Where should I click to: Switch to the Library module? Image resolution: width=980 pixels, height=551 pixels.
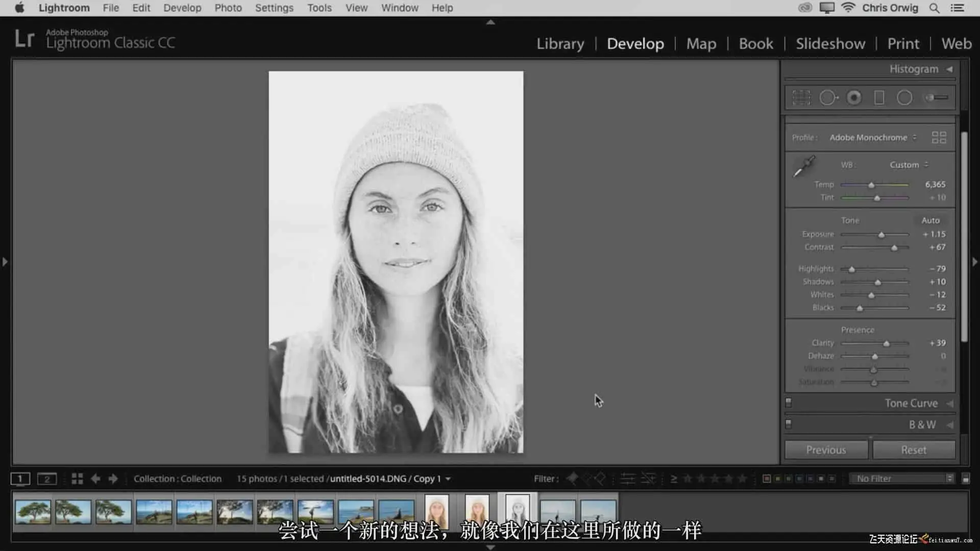tap(560, 43)
